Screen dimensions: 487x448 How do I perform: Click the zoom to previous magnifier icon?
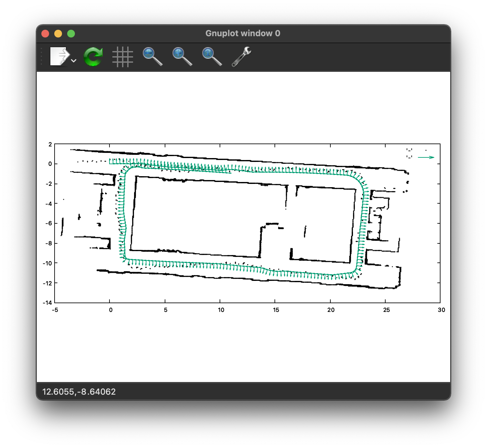click(x=152, y=57)
